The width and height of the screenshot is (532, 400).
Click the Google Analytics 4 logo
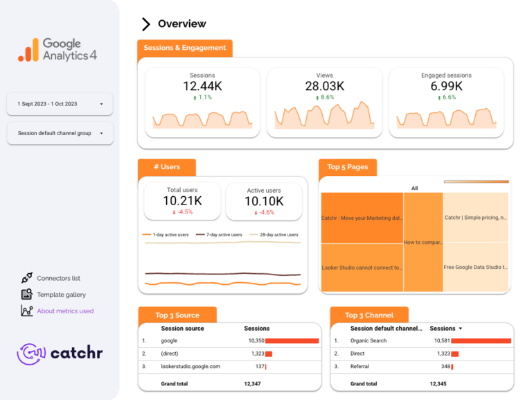(x=57, y=50)
